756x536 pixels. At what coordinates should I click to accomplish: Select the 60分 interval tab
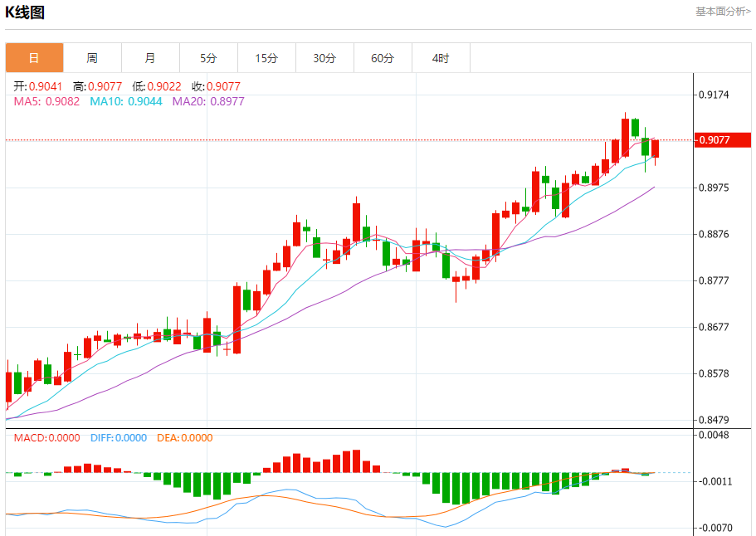[383, 58]
